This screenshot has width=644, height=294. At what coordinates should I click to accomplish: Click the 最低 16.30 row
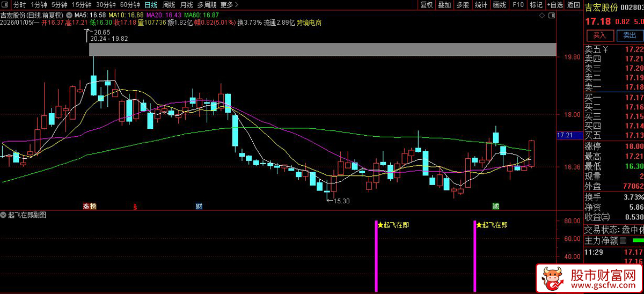(x=613, y=166)
